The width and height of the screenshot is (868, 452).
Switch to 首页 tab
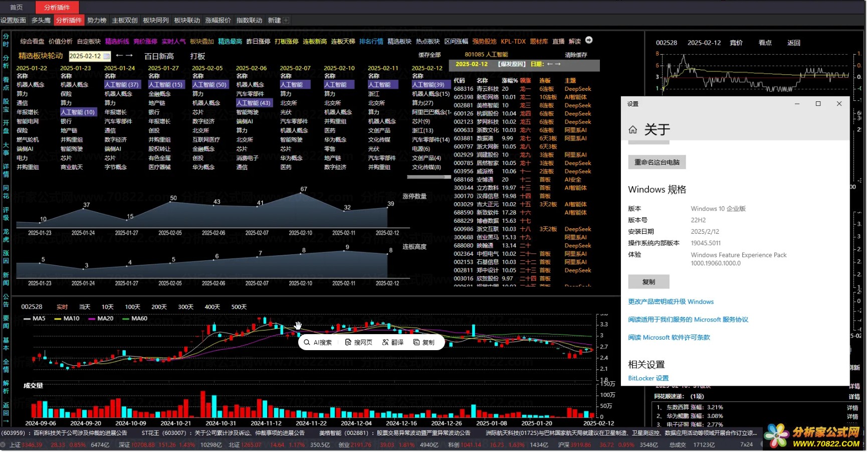17,8
